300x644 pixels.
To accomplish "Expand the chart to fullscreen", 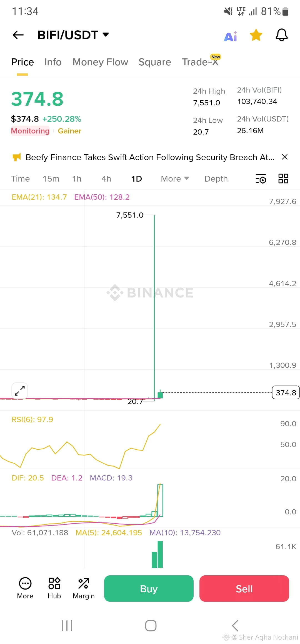I will tap(20, 391).
